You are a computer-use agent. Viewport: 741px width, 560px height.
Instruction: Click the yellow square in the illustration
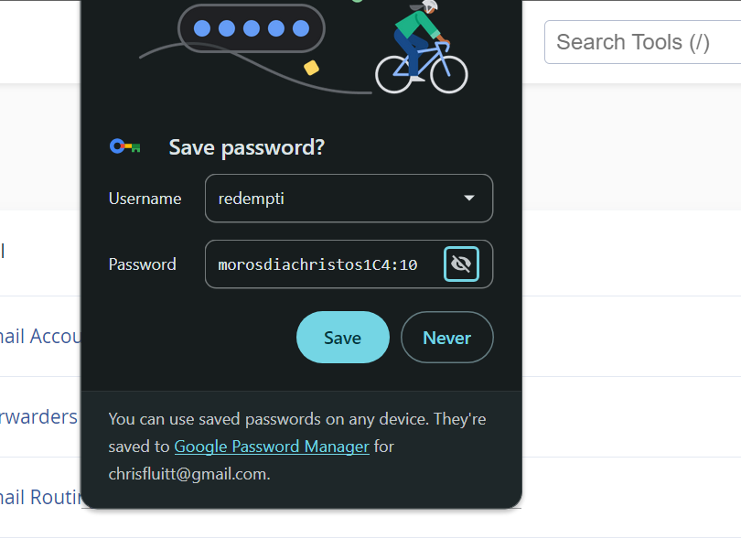click(311, 67)
